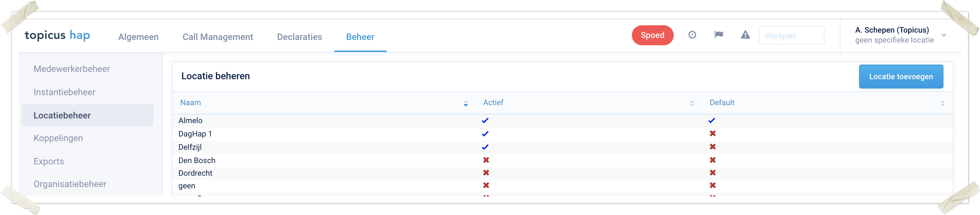This screenshot has height=215, width=980.
Task: Click the topicus hap logo
Action: point(57,36)
